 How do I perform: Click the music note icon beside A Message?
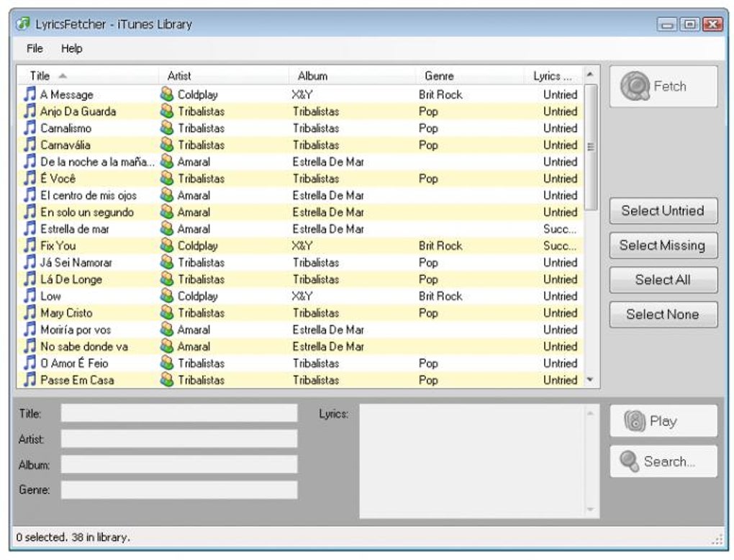click(30, 94)
